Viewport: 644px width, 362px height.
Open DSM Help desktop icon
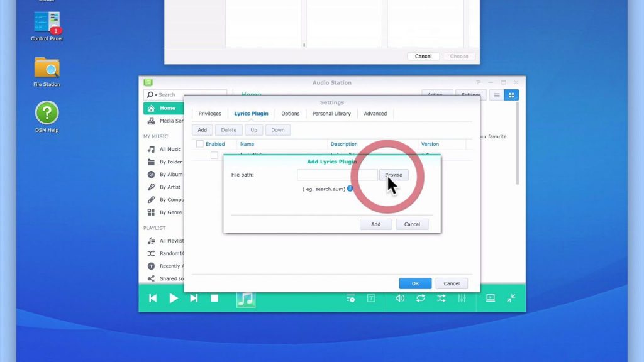(x=47, y=116)
